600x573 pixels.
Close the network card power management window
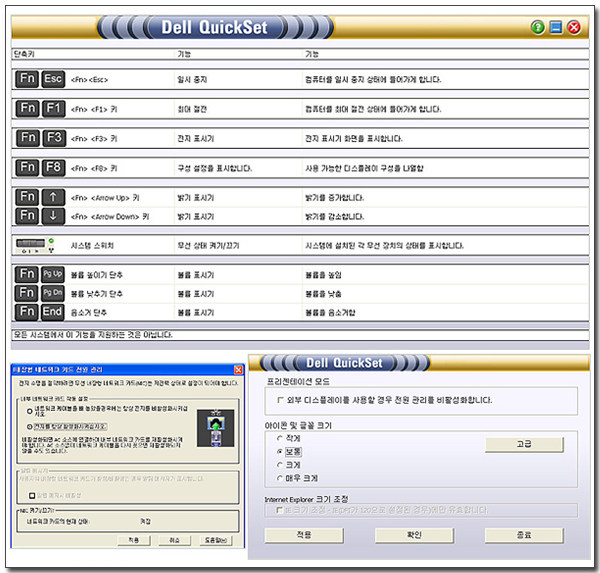tap(238, 369)
